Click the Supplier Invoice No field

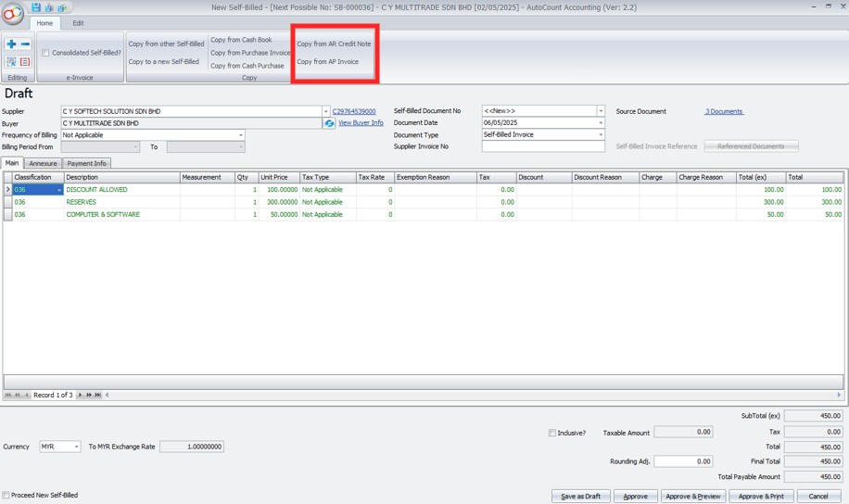coord(542,146)
